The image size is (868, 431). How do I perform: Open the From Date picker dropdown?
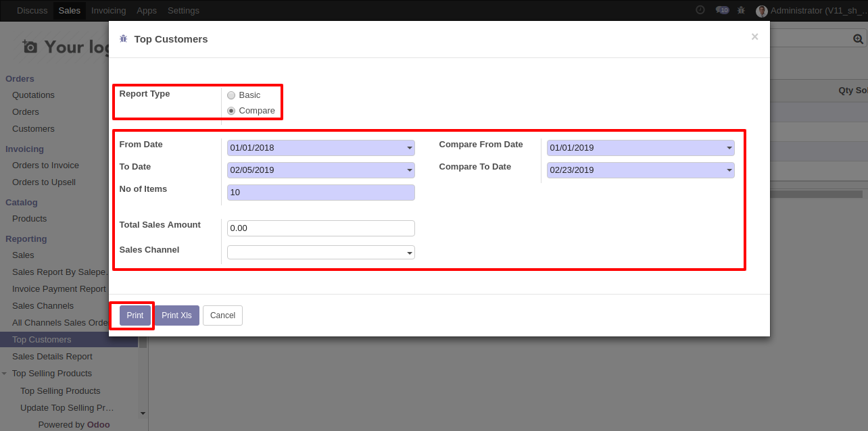tap(410, 148)
